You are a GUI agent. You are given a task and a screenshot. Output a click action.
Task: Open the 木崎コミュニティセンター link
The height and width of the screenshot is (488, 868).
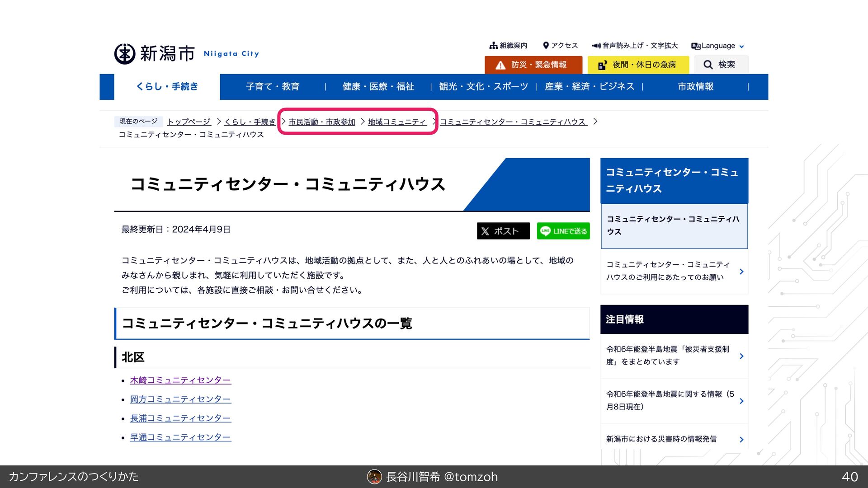tap(180, 380)
